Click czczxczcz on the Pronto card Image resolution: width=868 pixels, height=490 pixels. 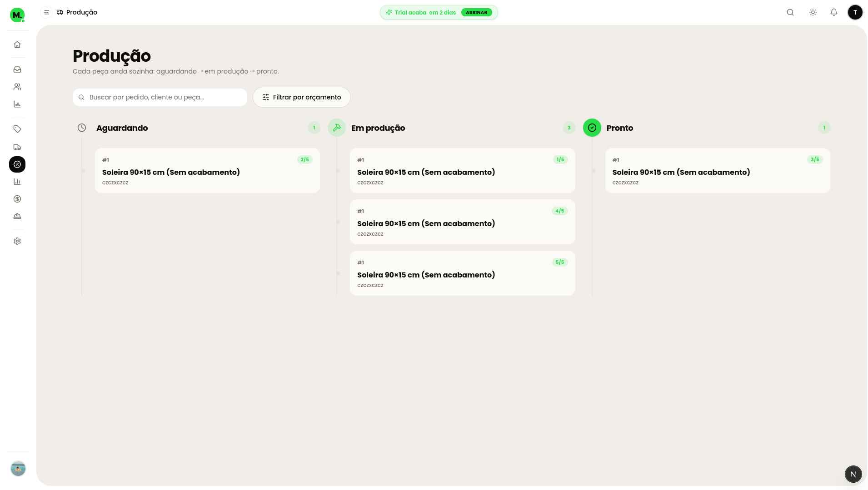(625, 183)
